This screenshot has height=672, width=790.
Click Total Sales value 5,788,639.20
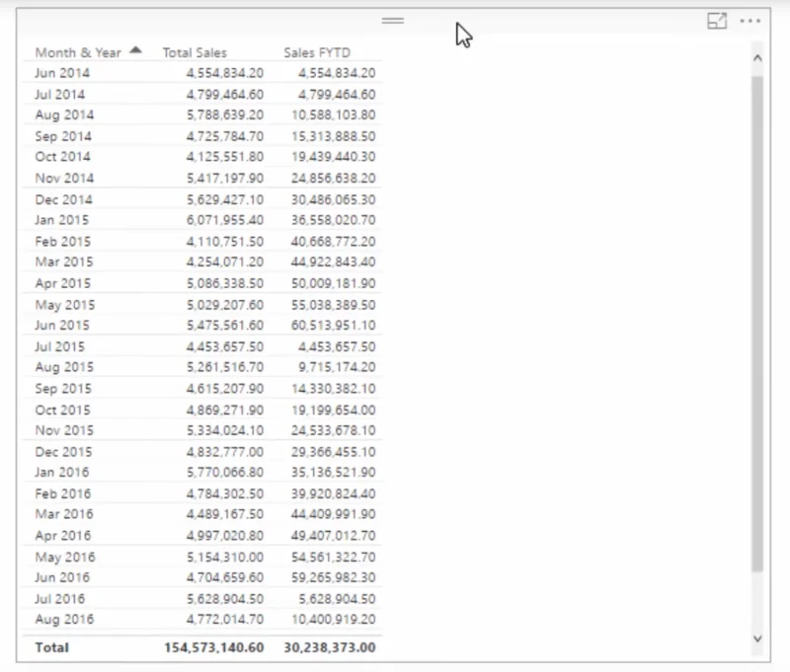[x=225, y=115]
